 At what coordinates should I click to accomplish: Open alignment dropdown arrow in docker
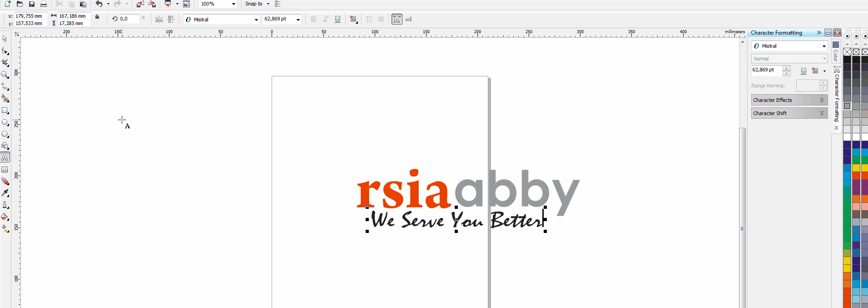825,71
